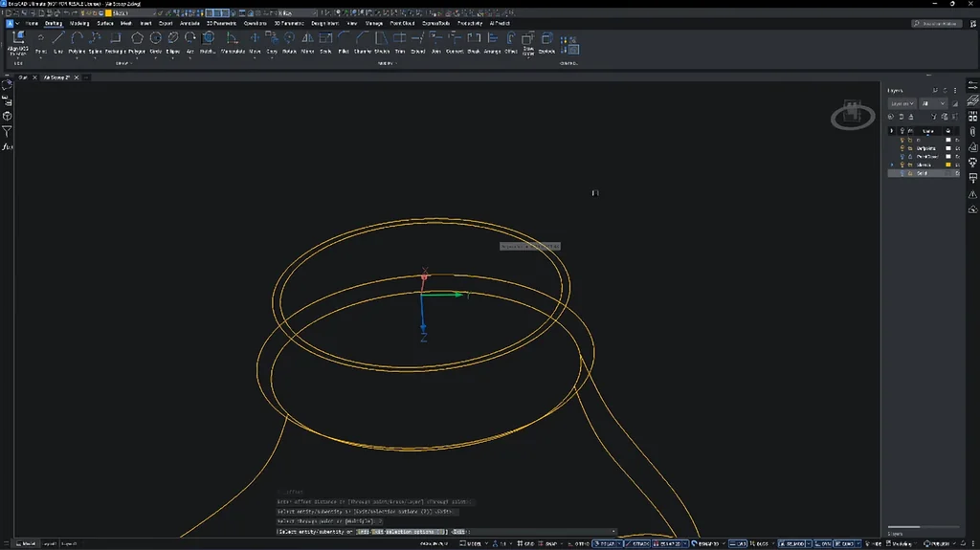Select the Rotate tool

289,42
